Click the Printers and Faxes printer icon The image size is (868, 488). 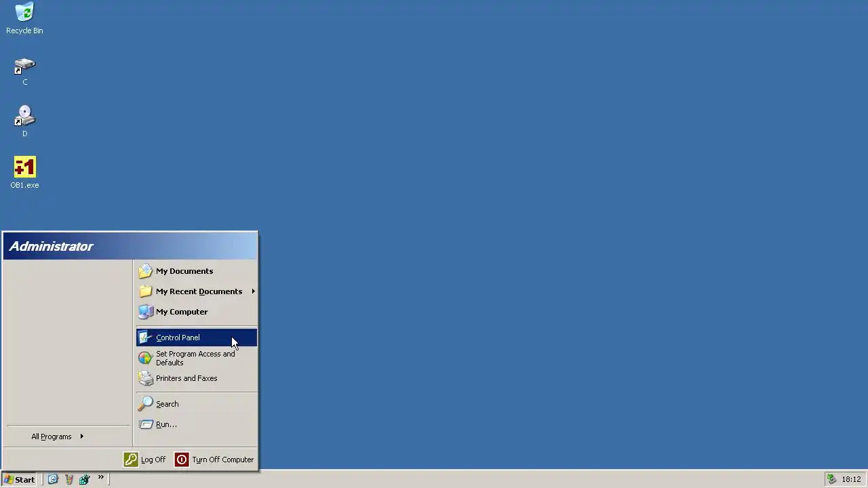[145, 378]
